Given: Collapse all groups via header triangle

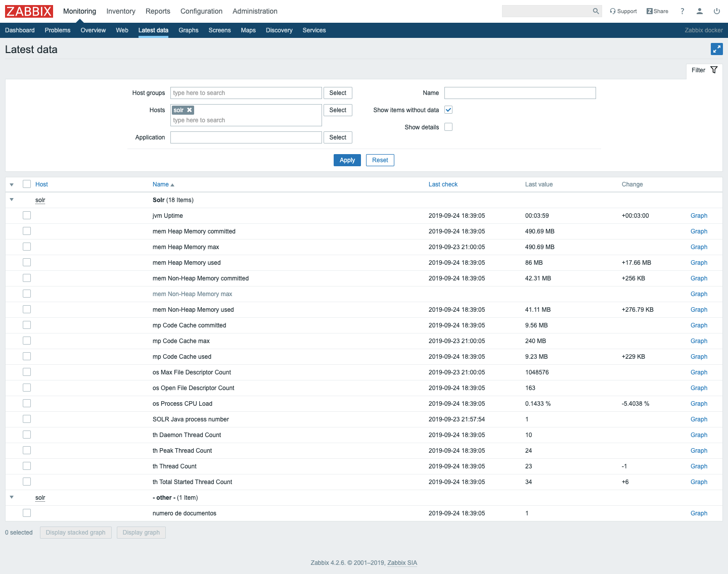Looking at the screenshot, I should 12,184.
